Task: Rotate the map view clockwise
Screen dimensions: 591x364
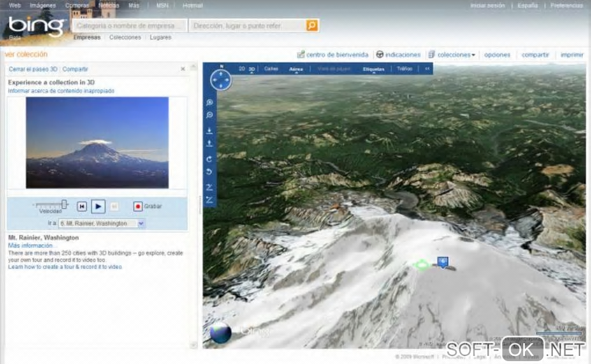Action: point(210,159)
